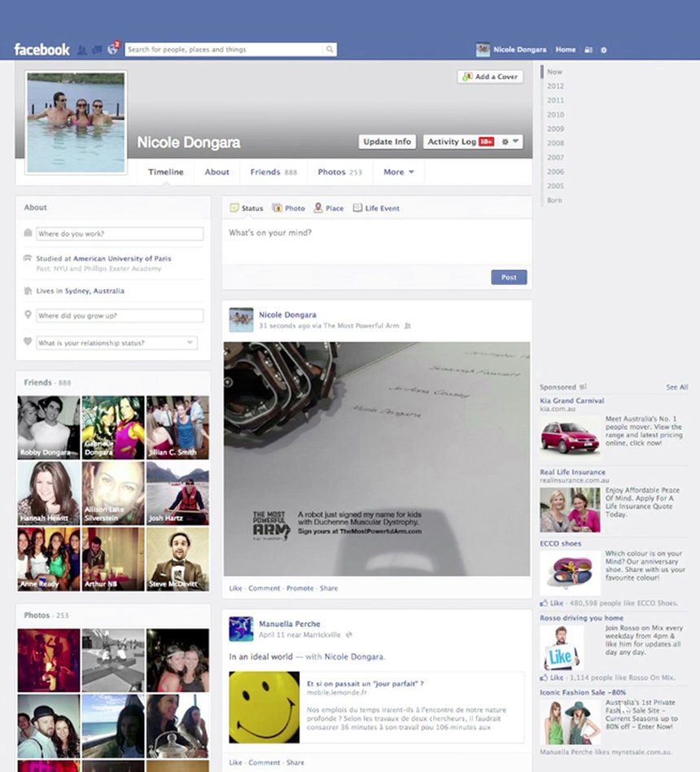Open messages icon in top bar
700x772 pixels.
[97, 50]
